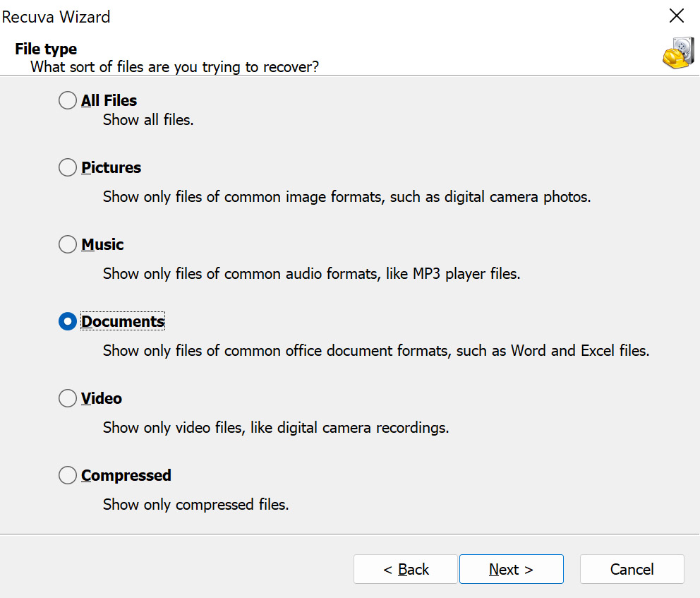Click the 'Show all files.' description
700x598 pixels.
click(148, 120)
